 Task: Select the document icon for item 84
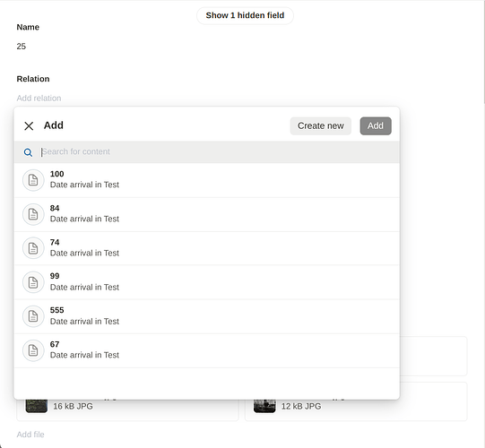[x=33, y=214]
